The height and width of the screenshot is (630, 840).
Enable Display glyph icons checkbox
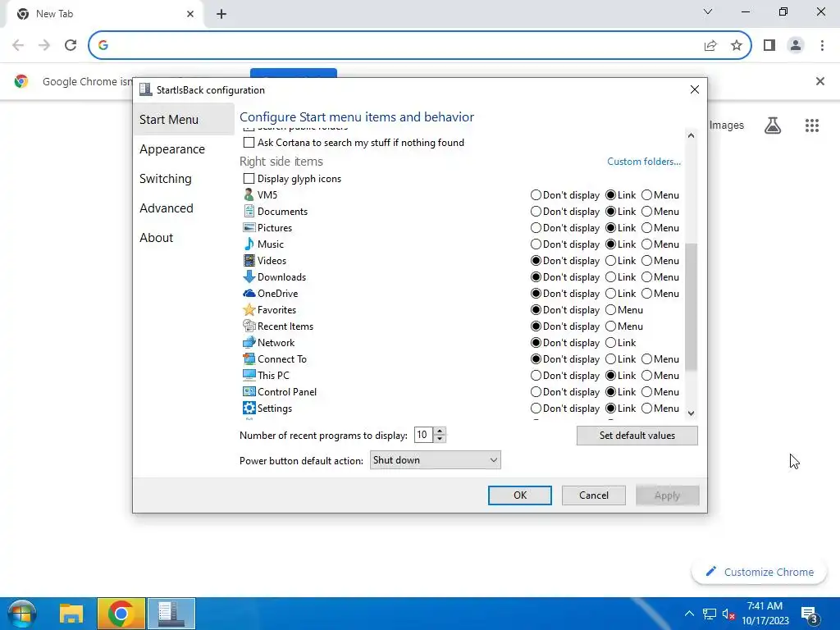[249, 178]
